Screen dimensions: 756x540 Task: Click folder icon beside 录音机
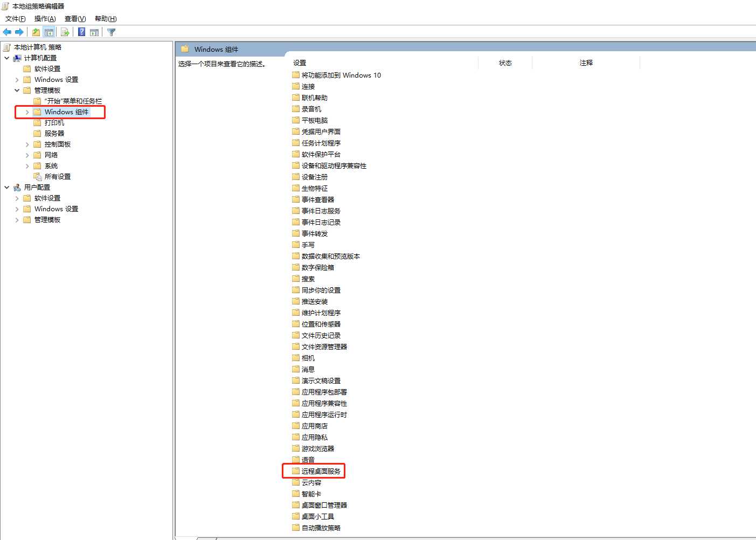point(296,109)
